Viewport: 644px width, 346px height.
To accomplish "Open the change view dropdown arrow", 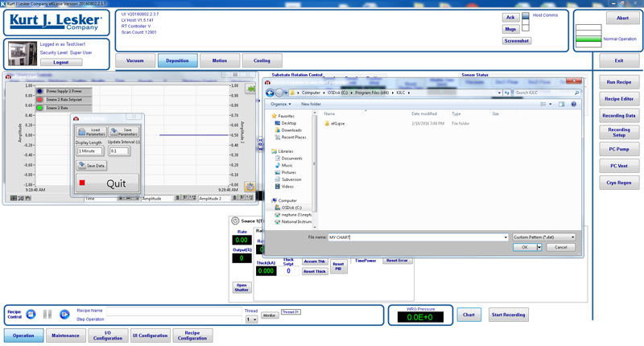I will click(551, 105).
